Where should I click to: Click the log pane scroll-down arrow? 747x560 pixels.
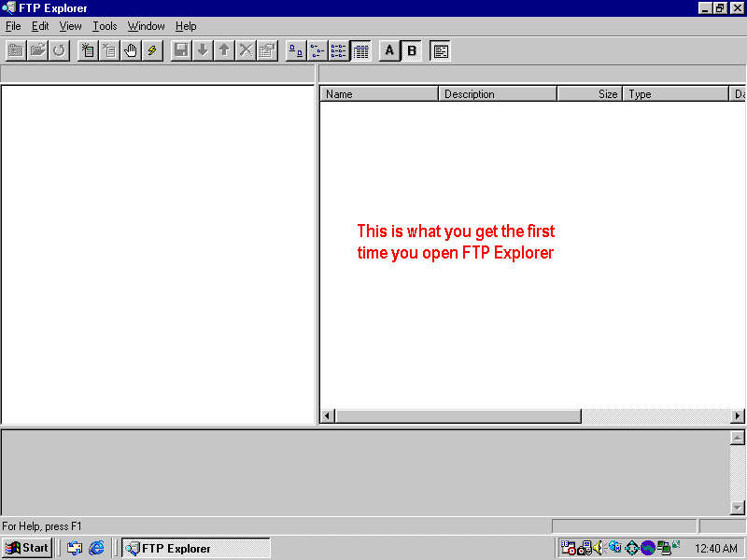738,508
